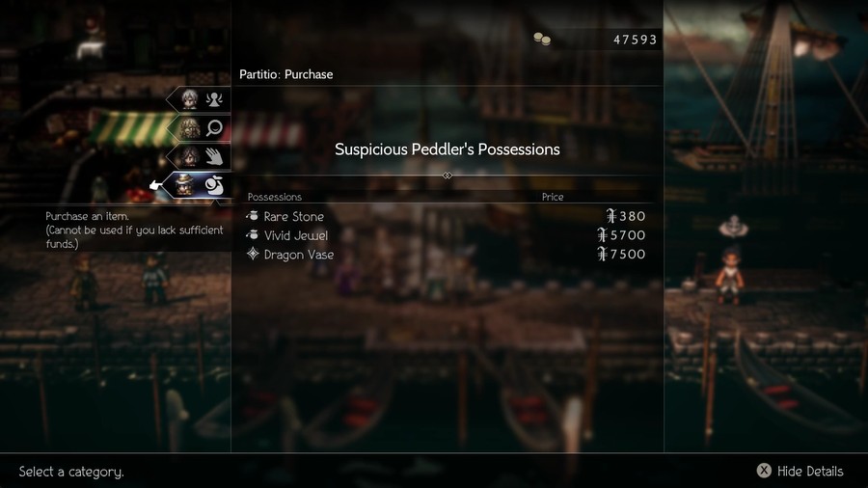Select the Dragon Vase item row
Screen dimensions: 868x488
[x=447, y=254]
